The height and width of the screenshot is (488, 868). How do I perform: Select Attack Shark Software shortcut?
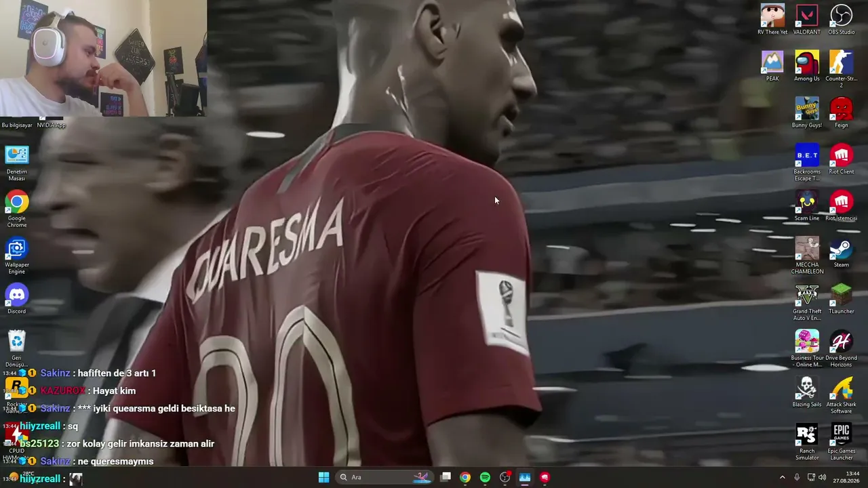click(842, 396)
